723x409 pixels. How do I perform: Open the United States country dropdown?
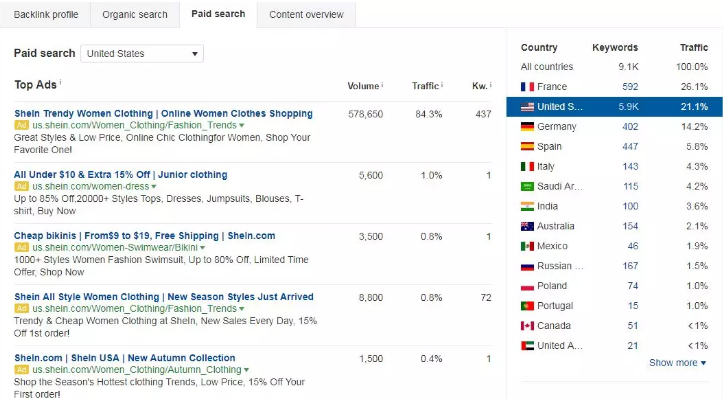click(x=142, y=53)
